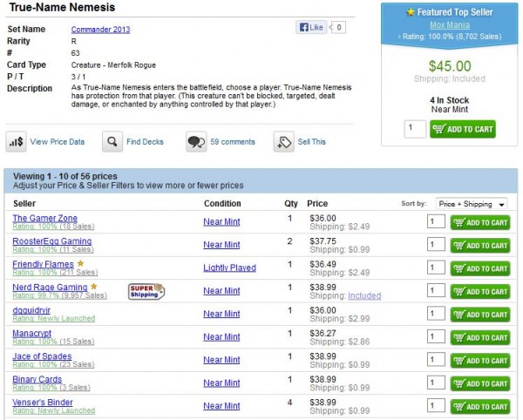Open the 59 comments link
This screenshot has height=420, width=523.
click(x=233, y=141)
